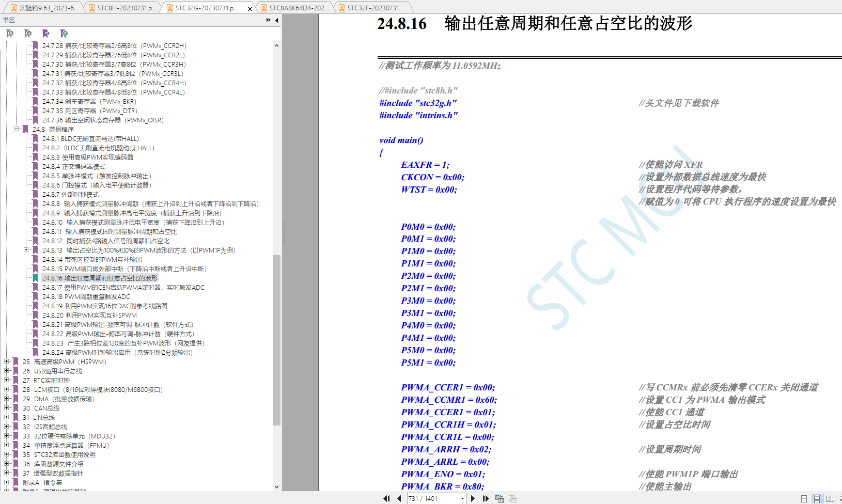Collapse the 24.8 范例程序 tree node
Screen dimensions: 842x504
pos(16,129)
